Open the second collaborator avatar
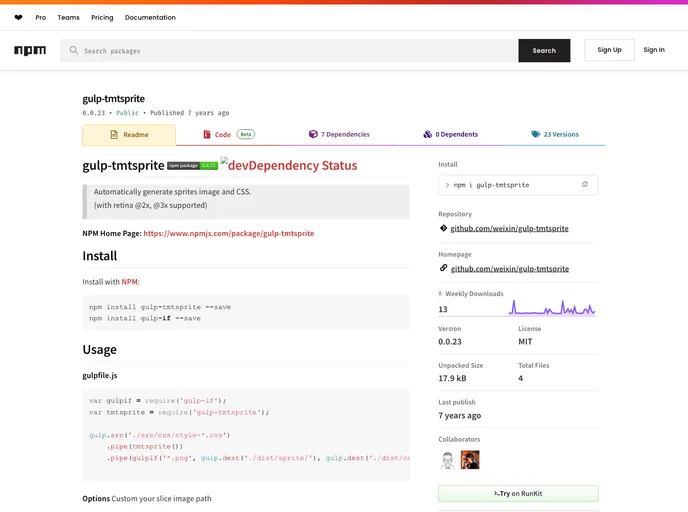This screenshot has height=512, width=688. tap(470, 460)
